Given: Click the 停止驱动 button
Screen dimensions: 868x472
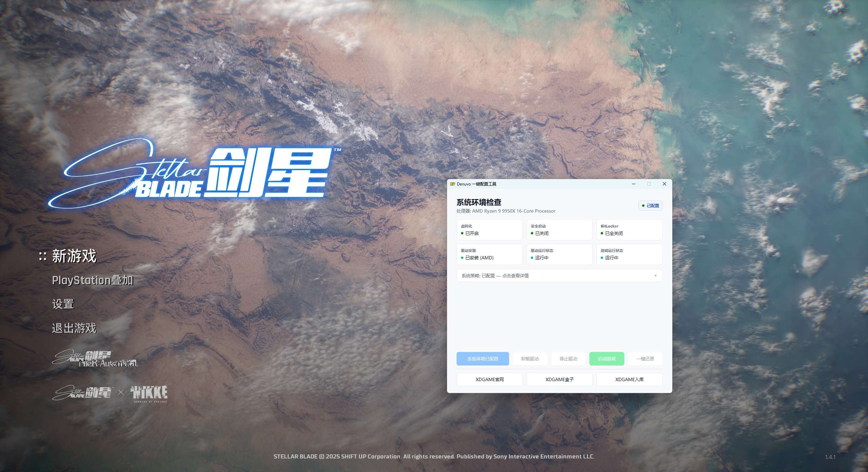Looking at the screenshot, I should [x=568, y=359].
